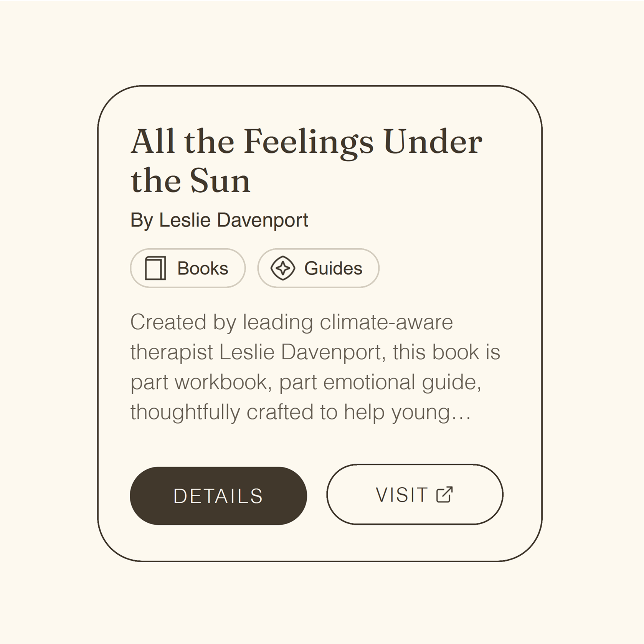Toggle the Guides filter pill

pos(318,268)
